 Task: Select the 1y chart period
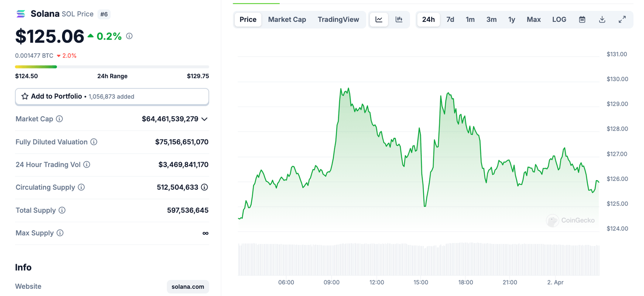(x=512, y=19)
